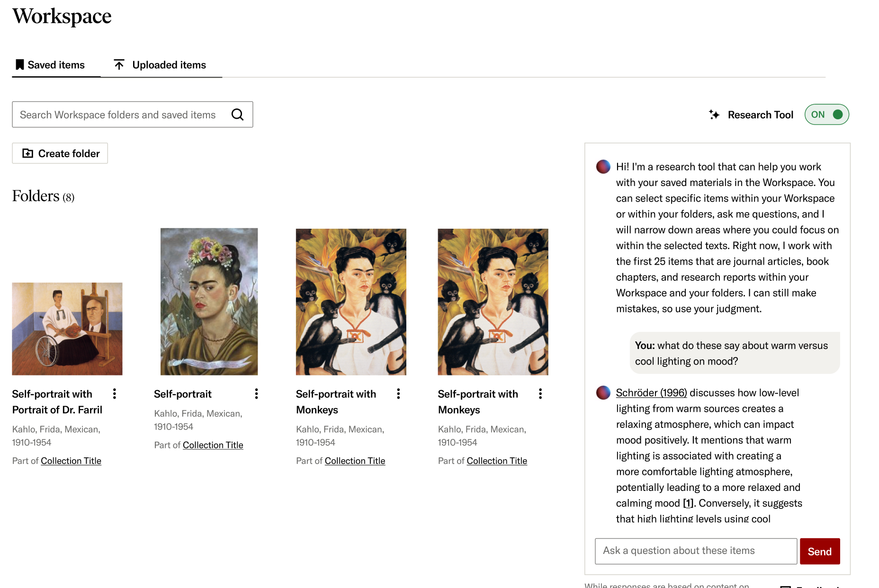This screenshot has height=588, width=879.
Task: Open the Self-portrait with Dr. Farril thumbnail
Action: tap(67, 329)
